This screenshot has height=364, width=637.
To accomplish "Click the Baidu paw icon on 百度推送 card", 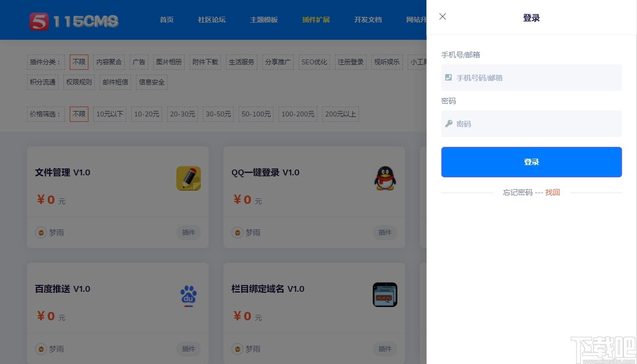I will [x=189, y=296].
